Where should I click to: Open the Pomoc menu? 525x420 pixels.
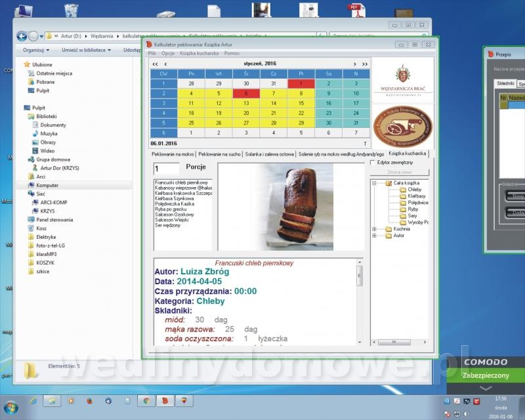coord(232,53)
